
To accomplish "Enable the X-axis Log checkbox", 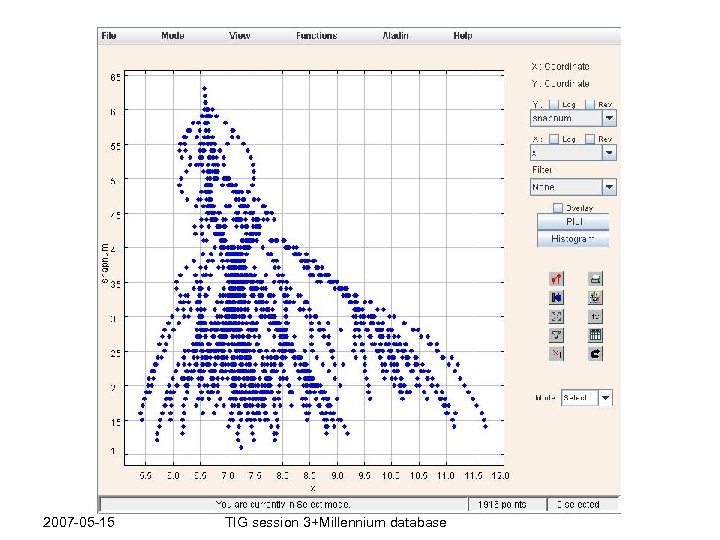I will point(554,139).
